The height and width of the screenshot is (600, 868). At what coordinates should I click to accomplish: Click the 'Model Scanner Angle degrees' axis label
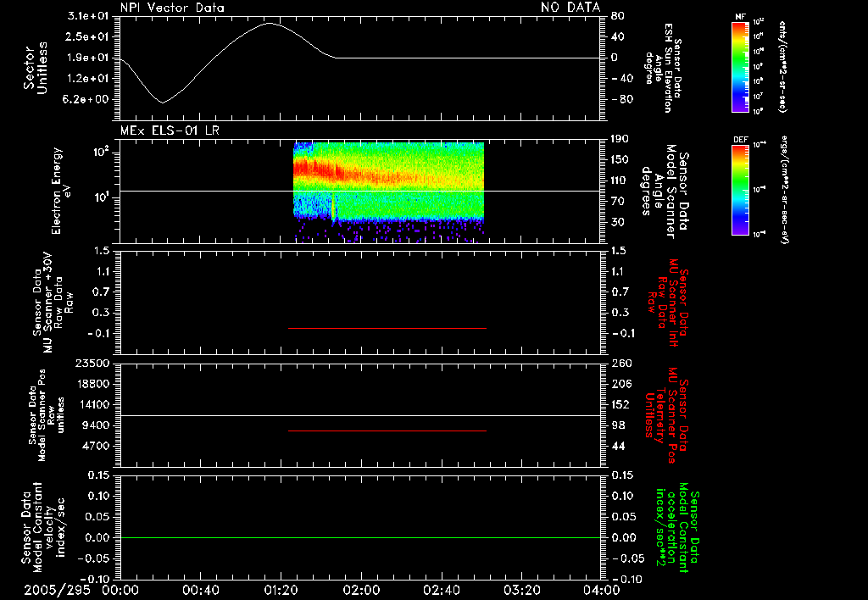pos(665,191)
